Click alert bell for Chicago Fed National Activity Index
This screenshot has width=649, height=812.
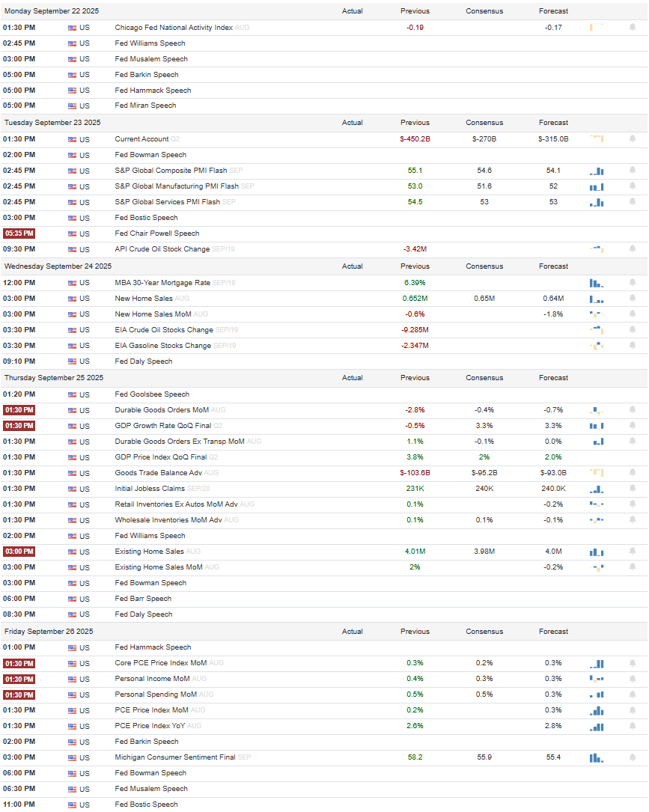point(633,27)
